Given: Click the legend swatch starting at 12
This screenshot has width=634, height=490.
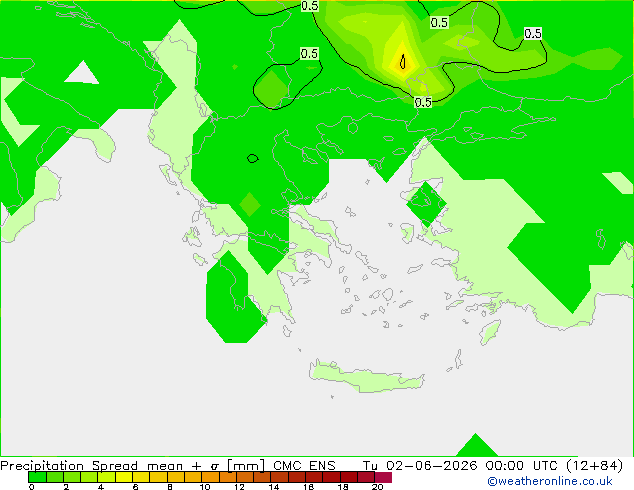Looking at the screenshot, I should [245, 477].
